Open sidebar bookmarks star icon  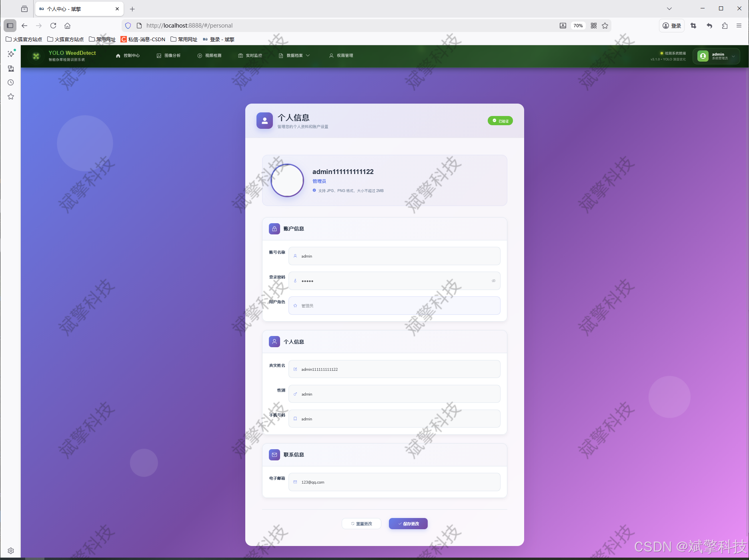[11, 96]
